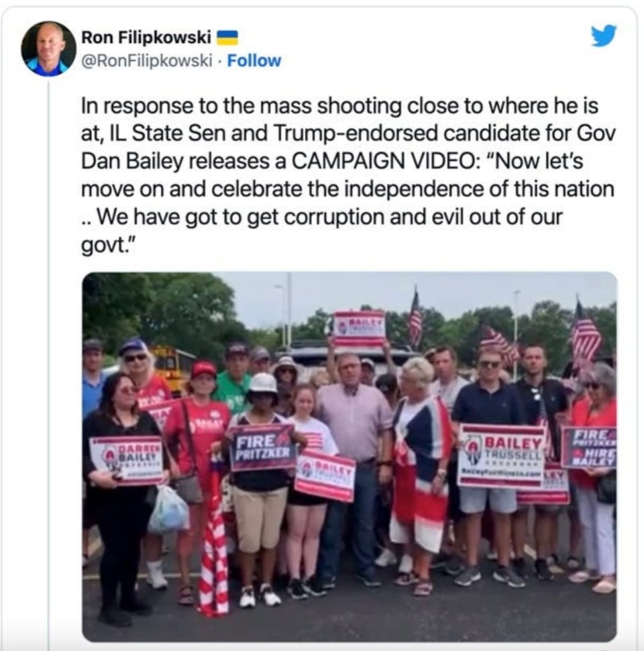
Task: Click the 'BAILEY TRUSSELL' sign in the photo
Action: (x=501, y=456)
